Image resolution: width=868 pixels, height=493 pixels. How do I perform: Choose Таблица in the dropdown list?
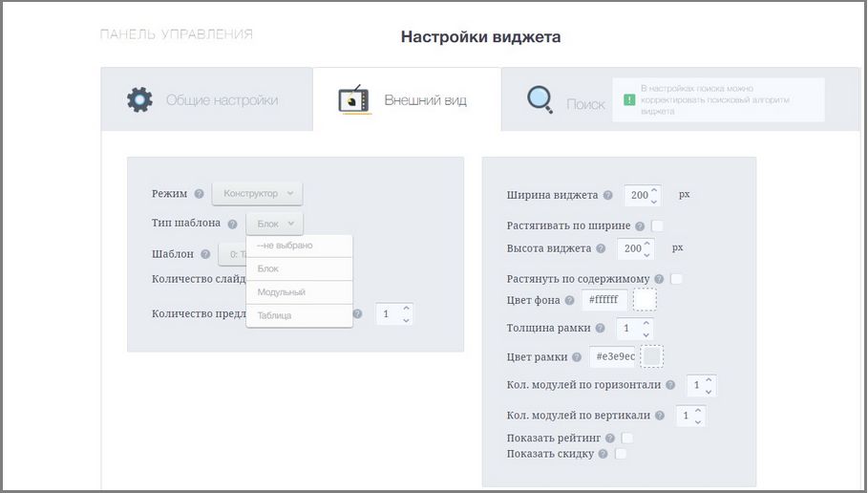(x=299, y=315)
